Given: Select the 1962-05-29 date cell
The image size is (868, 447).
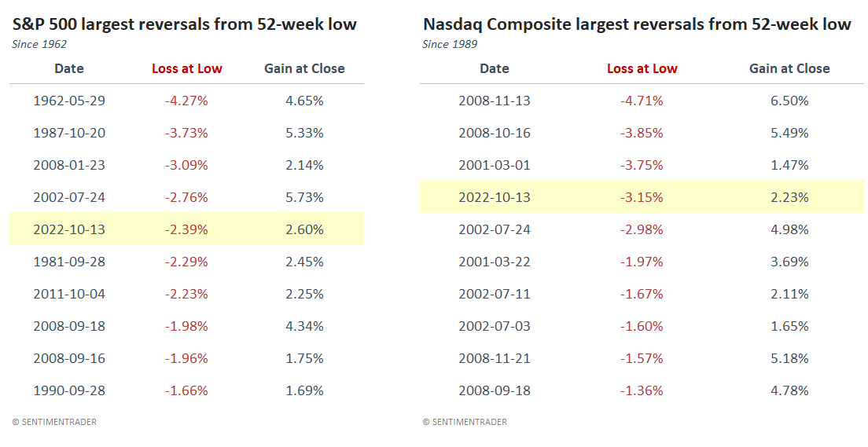Looking at the screenshot, I should coord(69,101).
